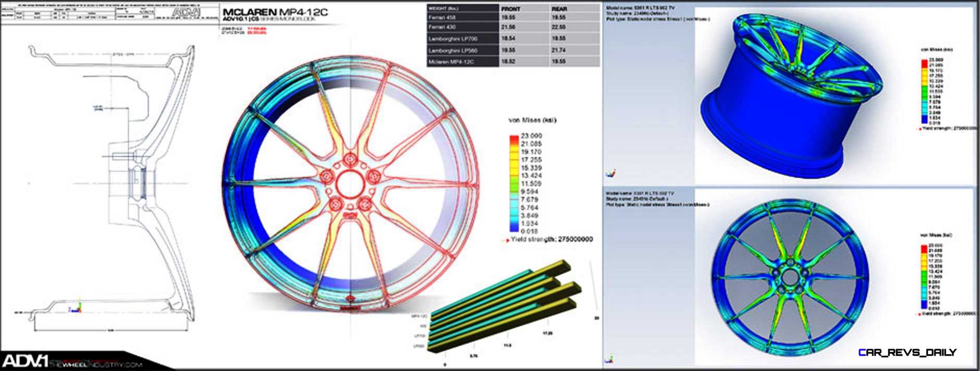
Task: Click the 22.55 rear weight cell
Action: pyautogui.click(x=559, y=28)
